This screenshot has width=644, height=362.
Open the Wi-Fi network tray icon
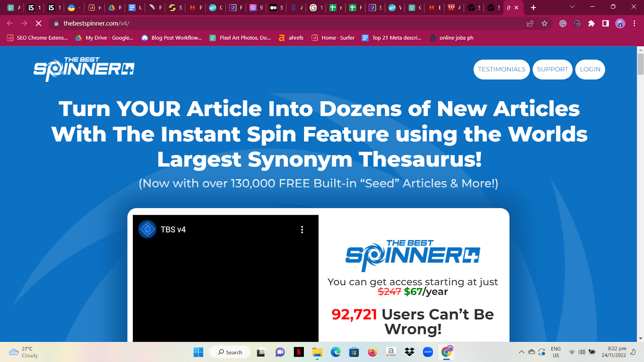(572, 352)
